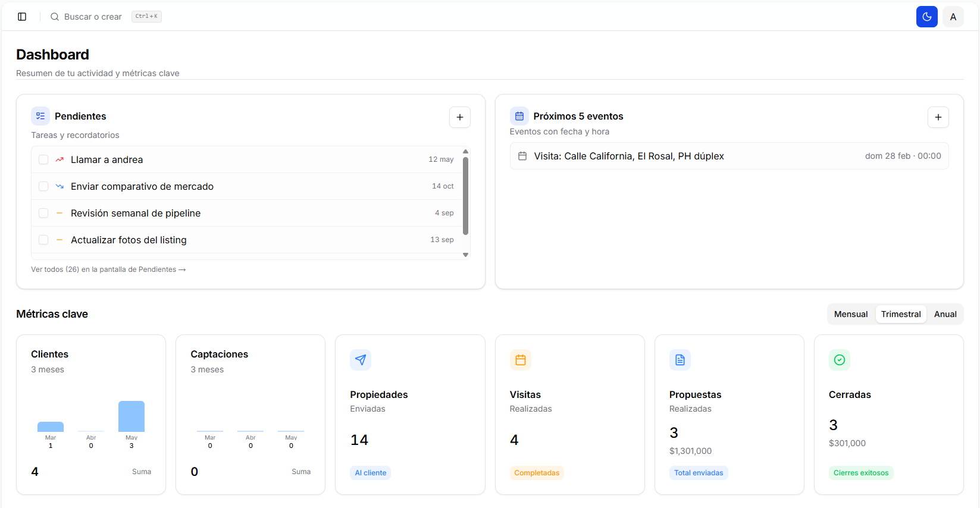980x508 pixels.
Task: Tick 'Actualizar fotos del listing' checkbox
Action: tap(43, 240)
